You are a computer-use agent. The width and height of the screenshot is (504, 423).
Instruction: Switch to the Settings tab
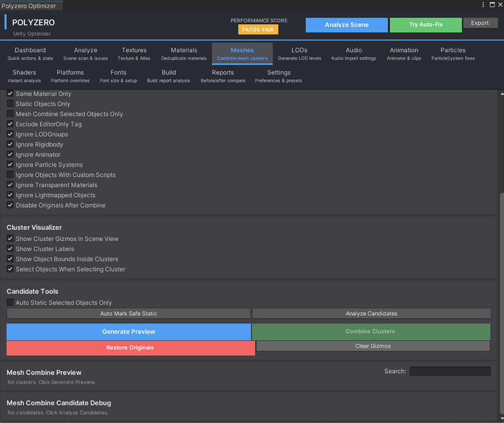(278, 76)
